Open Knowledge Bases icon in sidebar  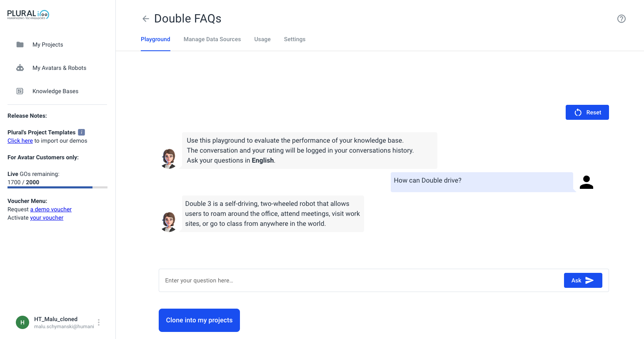click(20, 91)
